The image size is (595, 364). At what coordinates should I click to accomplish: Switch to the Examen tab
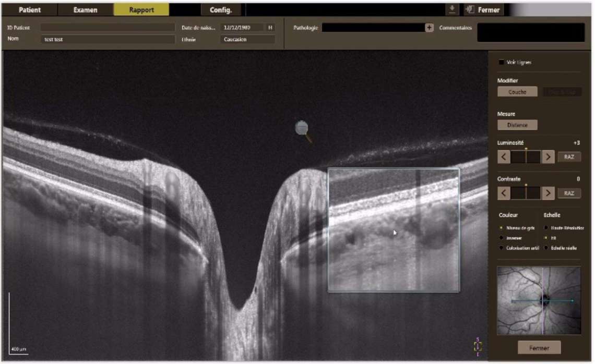[x=85, y=10]
